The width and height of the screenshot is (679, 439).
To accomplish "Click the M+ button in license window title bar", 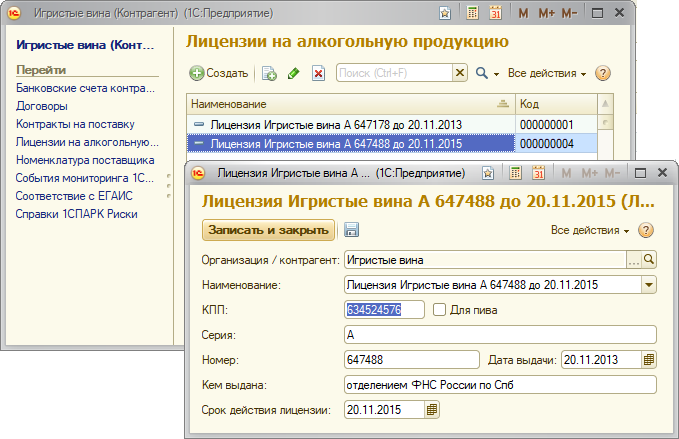I will pyautogui.click(x=589, y=173).
